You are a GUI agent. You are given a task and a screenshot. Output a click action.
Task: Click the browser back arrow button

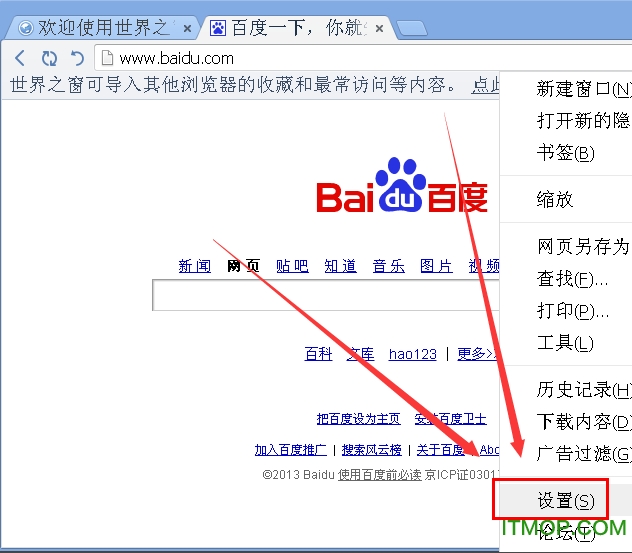(x=20, y=58)
